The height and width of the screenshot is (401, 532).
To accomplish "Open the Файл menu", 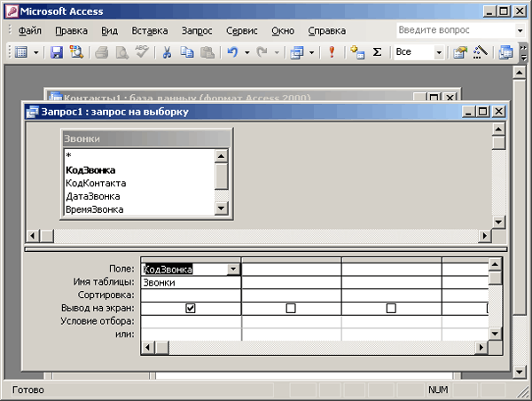I will (x=30, y=30).
